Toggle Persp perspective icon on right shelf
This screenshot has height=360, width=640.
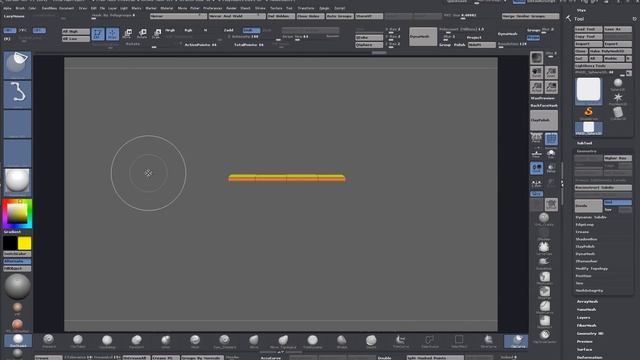coord(536,139)
